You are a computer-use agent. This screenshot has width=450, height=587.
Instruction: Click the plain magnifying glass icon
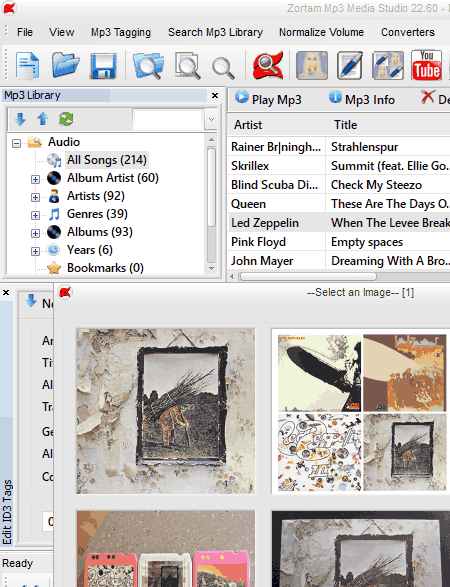[224, 68]
